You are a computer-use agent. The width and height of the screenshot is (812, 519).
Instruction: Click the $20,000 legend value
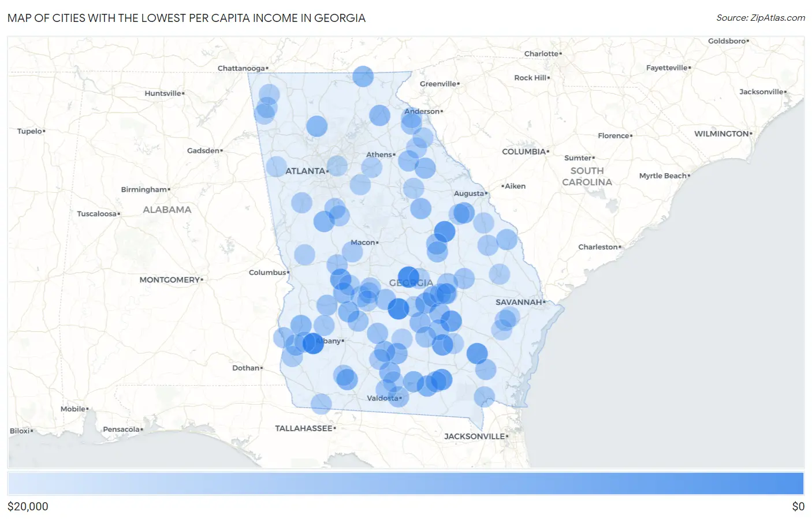(28, 506)
